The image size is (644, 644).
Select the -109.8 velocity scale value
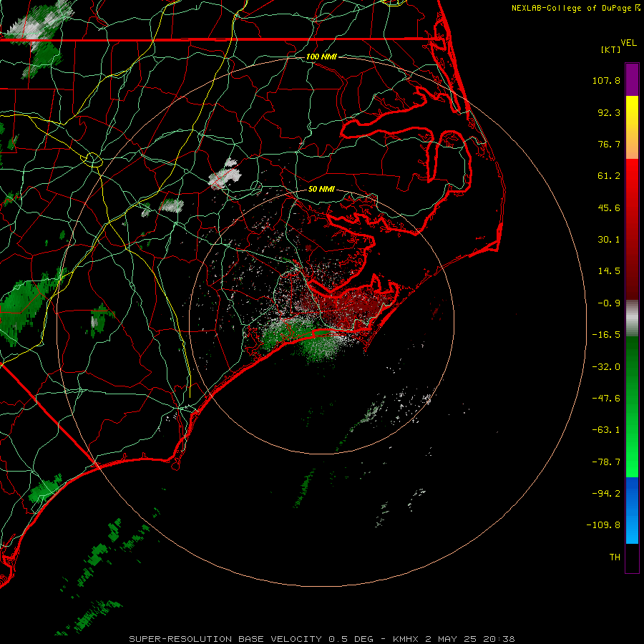coord(604,525)
